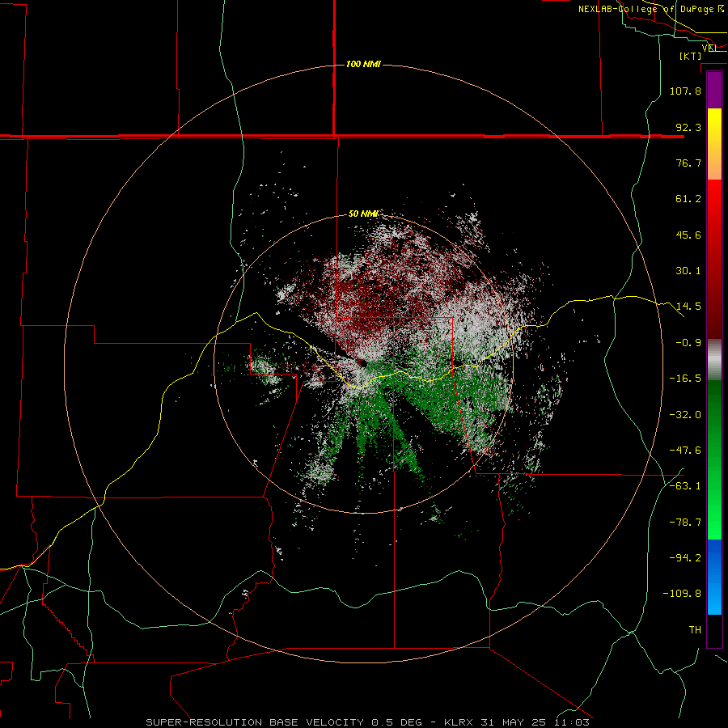
Task: Click the -63.1 value on velocity scale
Action: [x=685, y=486]
